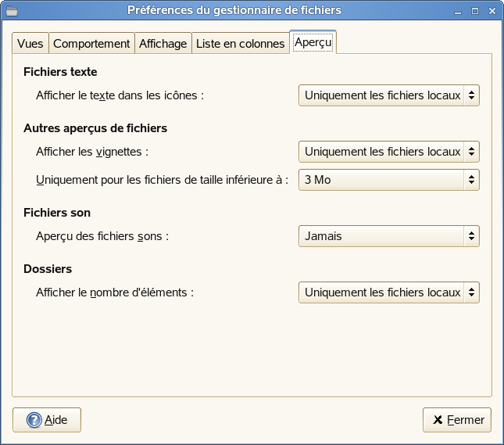
Task: Click the window title bar text
Action: (x=234, y=10)
